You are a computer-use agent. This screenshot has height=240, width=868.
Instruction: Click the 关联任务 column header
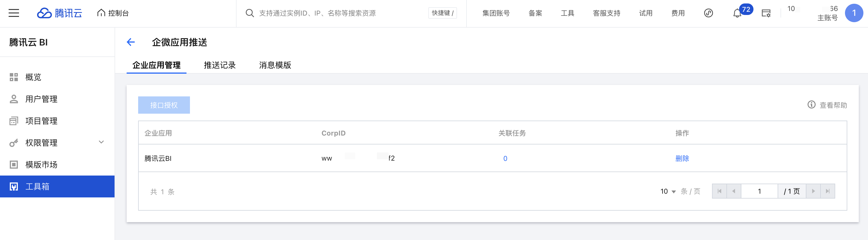pos(512,133)
